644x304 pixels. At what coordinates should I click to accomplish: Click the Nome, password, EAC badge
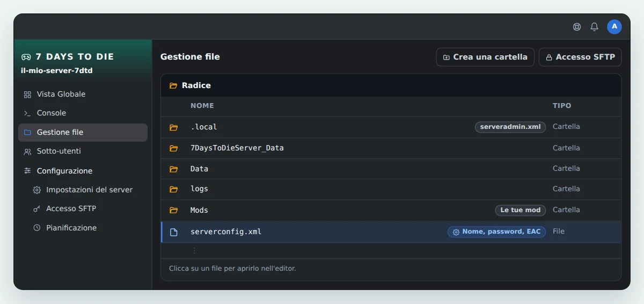[496, 232]
